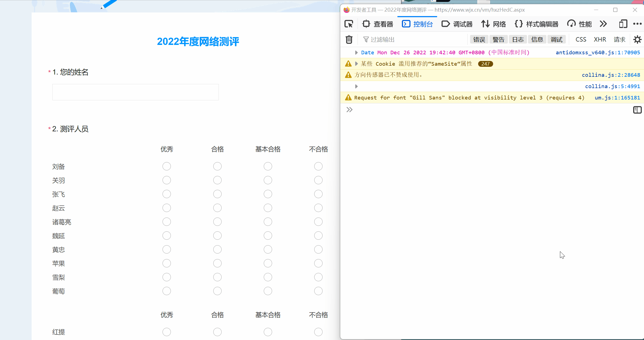Click the 247 repeat count badge
Image resolution: width=644 pixels, height=340 pixels.
485,64
